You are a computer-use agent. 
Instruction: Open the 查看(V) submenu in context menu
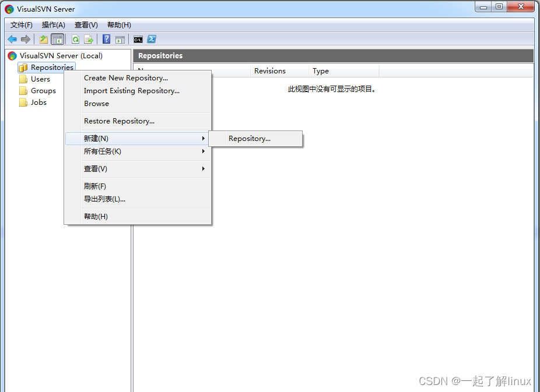point(96,168)
